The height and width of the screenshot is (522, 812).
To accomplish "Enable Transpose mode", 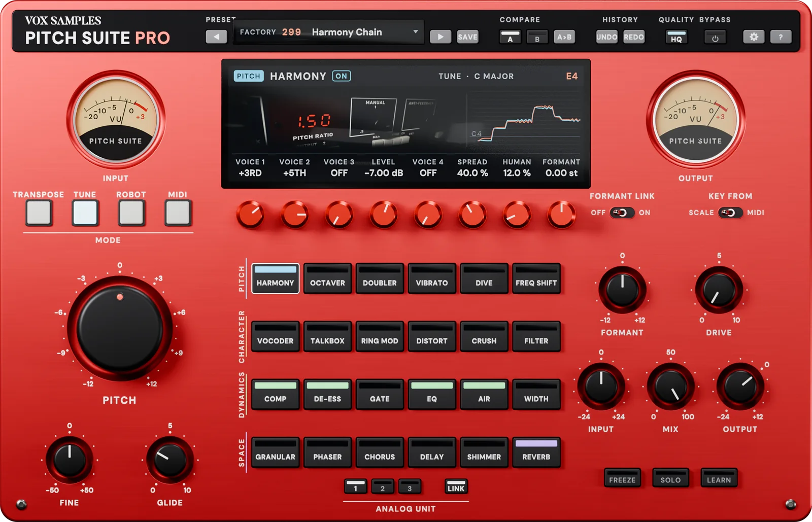I will 39,213.
